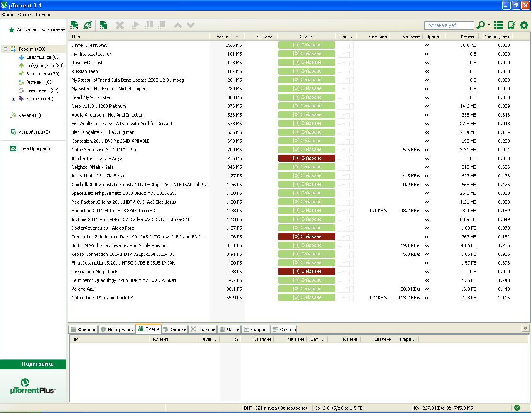Switch to the Информация tab
The image size is (532, 413).
[117, 330]
